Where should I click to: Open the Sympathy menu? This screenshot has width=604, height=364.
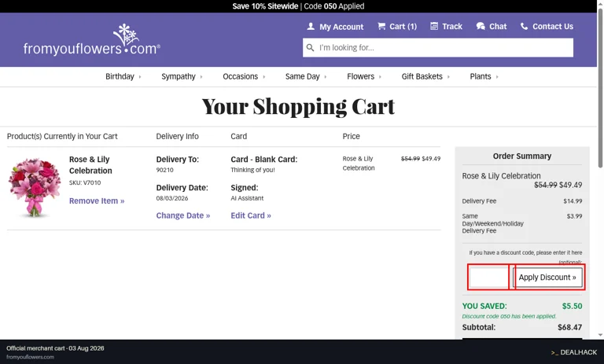179,76
